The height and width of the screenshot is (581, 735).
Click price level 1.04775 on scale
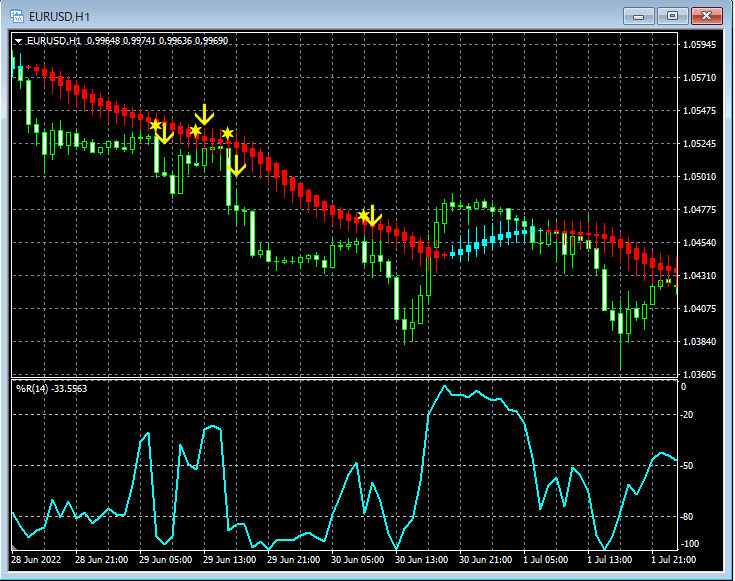pyautogui.click(x=700, y=210)
